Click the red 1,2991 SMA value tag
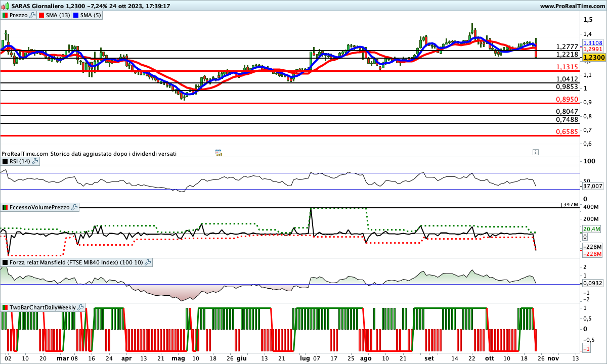 tap(593, 49)
